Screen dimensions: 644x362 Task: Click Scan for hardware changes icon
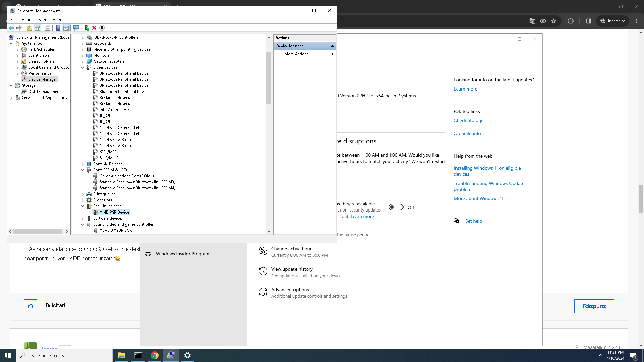(x=76, y=28)
